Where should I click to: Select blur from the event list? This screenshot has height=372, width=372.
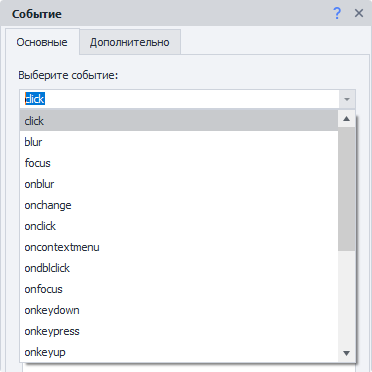[179, 142]
